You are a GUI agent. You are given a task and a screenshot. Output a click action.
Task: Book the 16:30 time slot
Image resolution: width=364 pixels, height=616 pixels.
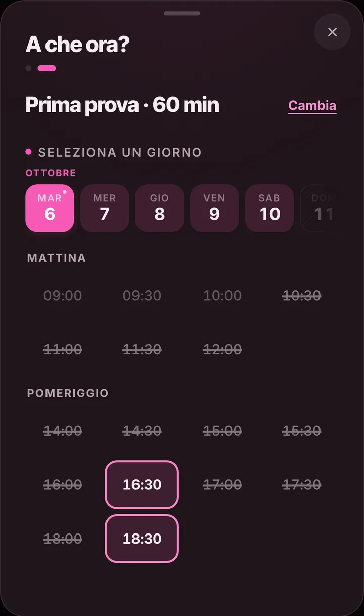pyautogui.click(x=142, y=484)
